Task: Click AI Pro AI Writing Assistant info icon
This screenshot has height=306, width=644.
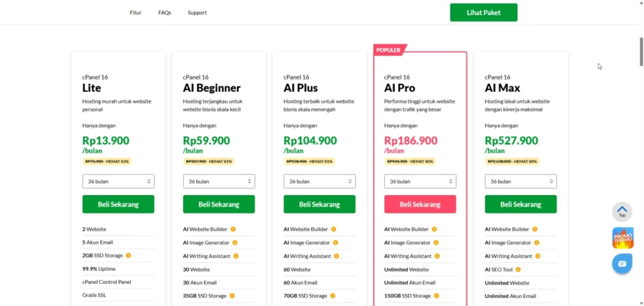Action: click(437, 256)
